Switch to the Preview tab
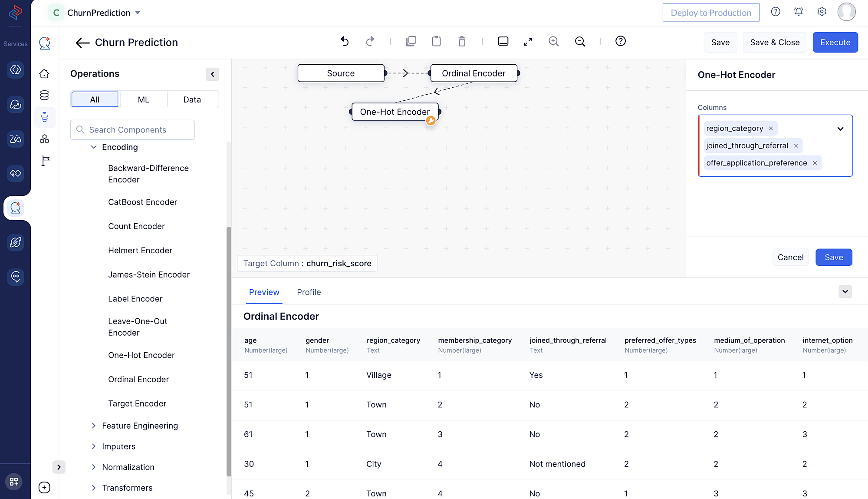The width and height of the screenshot is (868, 499). (x=264, y=292)
